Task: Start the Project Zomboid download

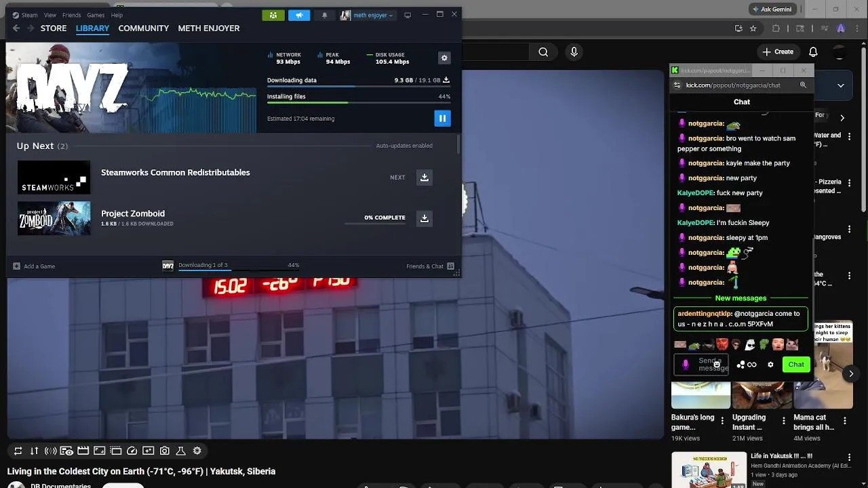Action: [x=424, y=218]
